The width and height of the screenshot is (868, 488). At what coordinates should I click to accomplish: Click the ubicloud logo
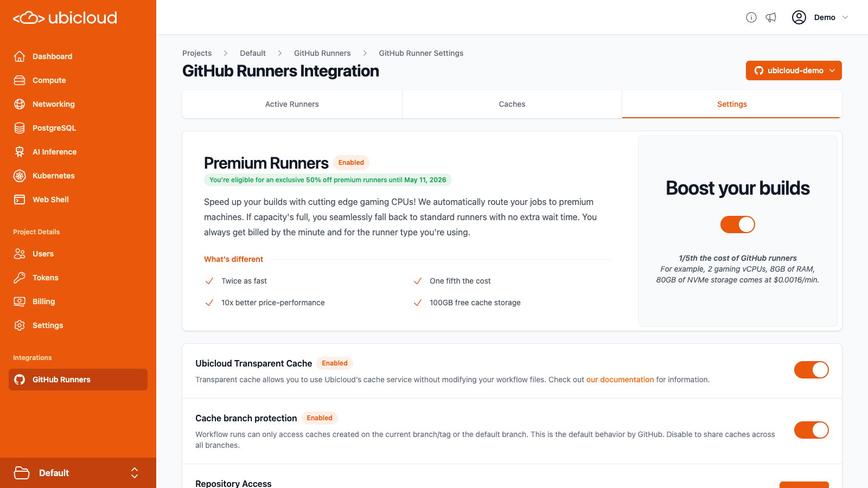pyautogui.click(x=65, y=18)
